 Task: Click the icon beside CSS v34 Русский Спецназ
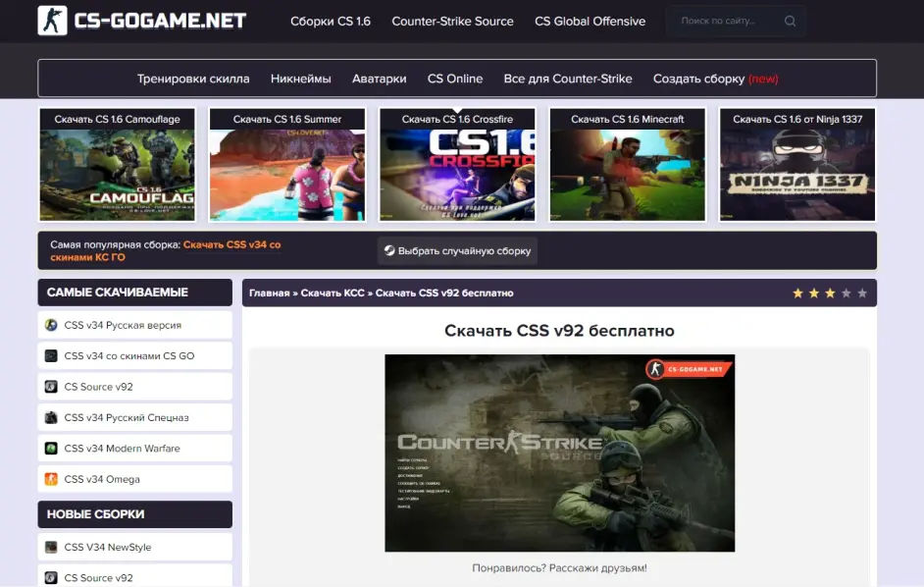point(51,418)
